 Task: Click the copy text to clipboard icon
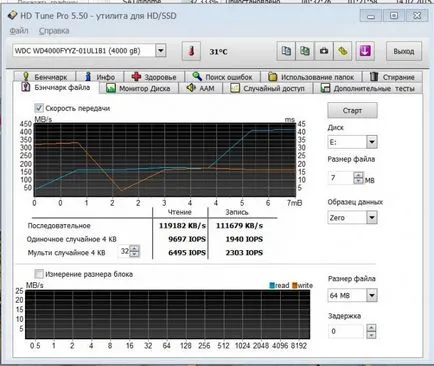coord(286,51)
